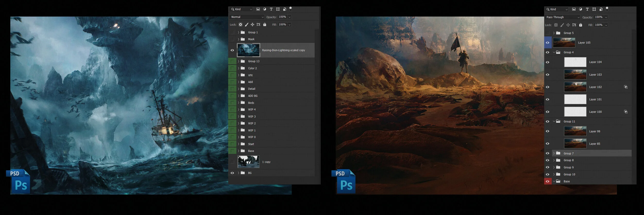Select the WIP 4 group

click(x=271, y=110)
